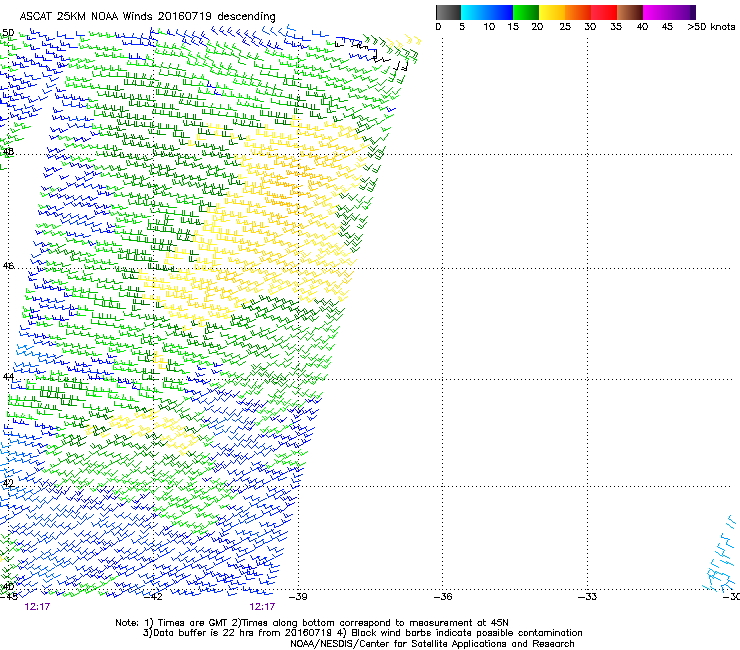The image size is (740, 650).
Task: Click the 'Data buffer is 22 hrs' note line
Action: [362, 633]
